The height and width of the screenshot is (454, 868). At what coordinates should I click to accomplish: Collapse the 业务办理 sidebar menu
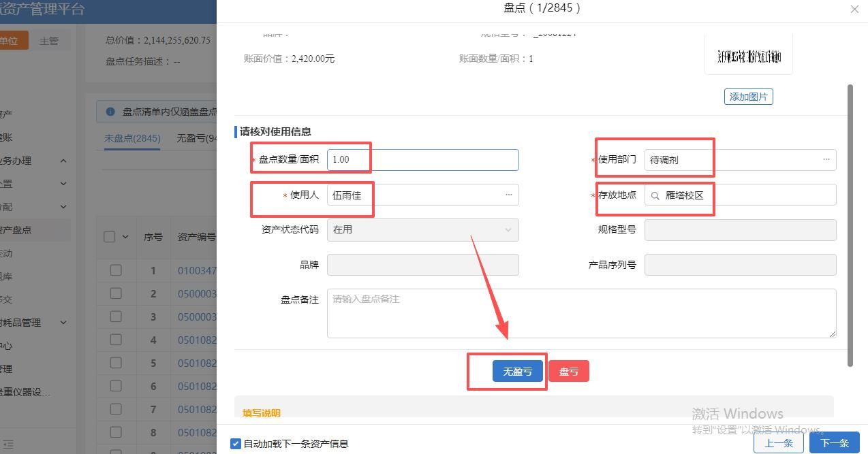63,161
